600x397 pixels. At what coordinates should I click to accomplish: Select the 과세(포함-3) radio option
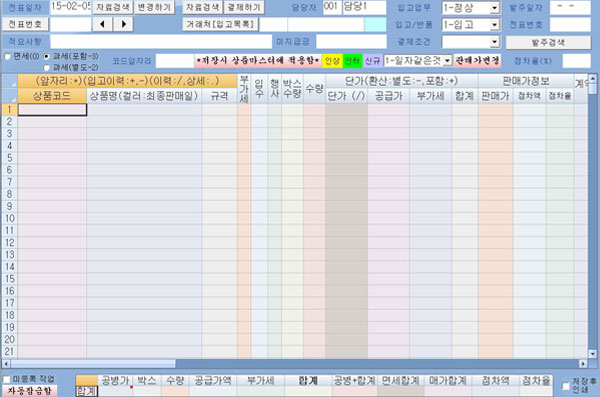[x=47, y=57]
